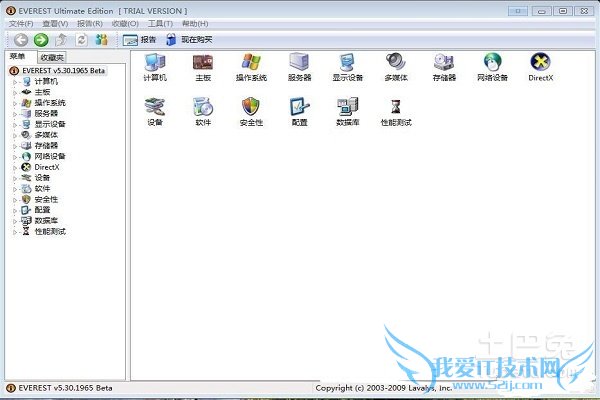Open the 工具(T) menu
Screen dimensions: 600x400
[160, 24]
